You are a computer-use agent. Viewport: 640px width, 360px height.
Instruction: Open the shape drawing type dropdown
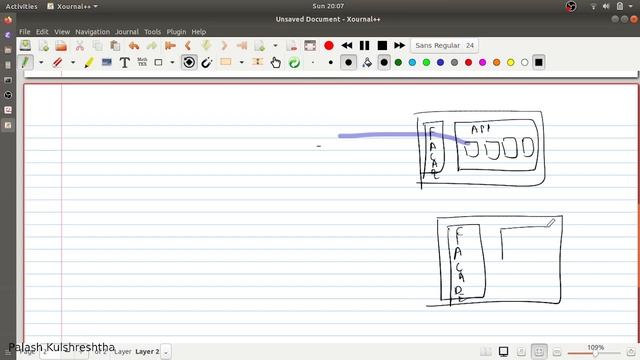(172, 62)
